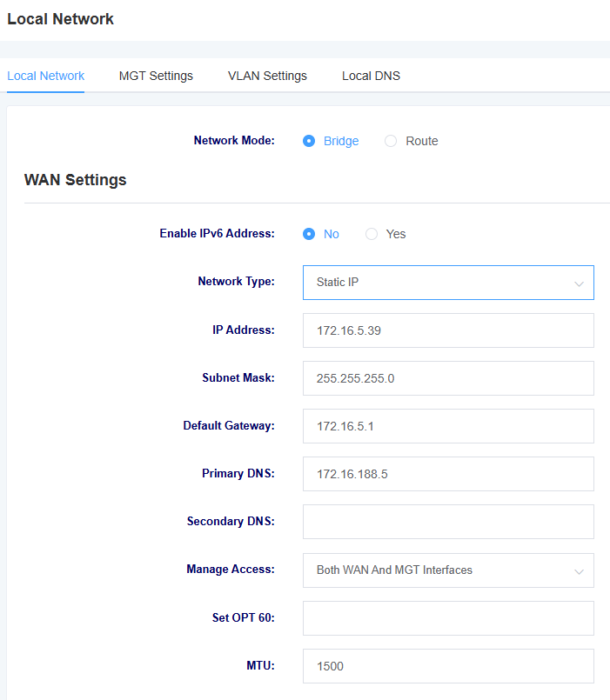The width and height of the screenshot is (610, 700).
Task: Click the empty Secondary DNS field
Action: 448,522
